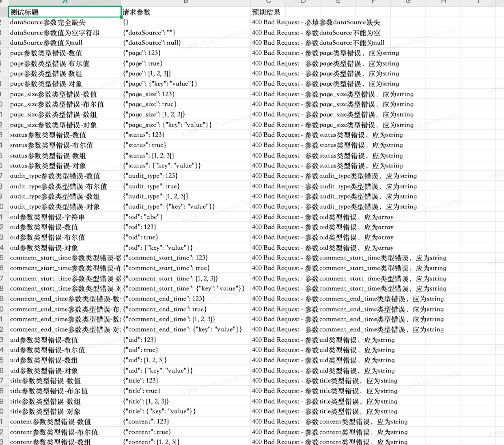Click the column B header
Image resolution: width=504 pixels, height=445 pixels.
click(x=185, y=2)
